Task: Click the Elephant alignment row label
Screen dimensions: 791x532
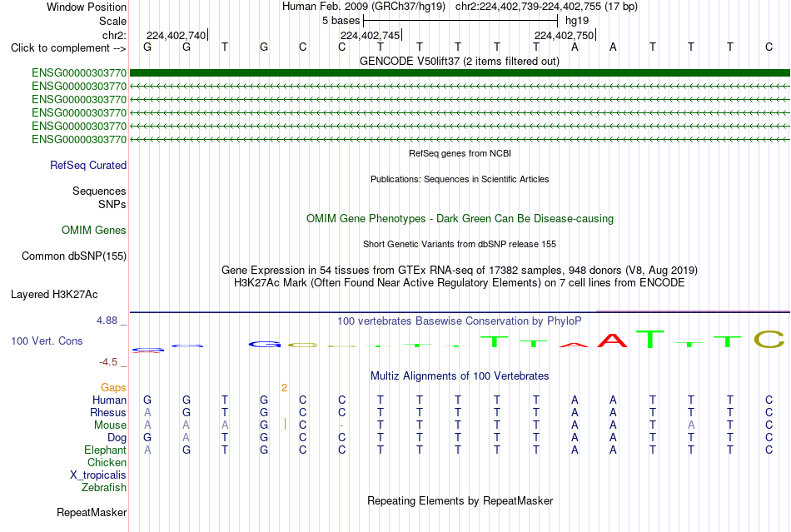Action: coord(106,450)
